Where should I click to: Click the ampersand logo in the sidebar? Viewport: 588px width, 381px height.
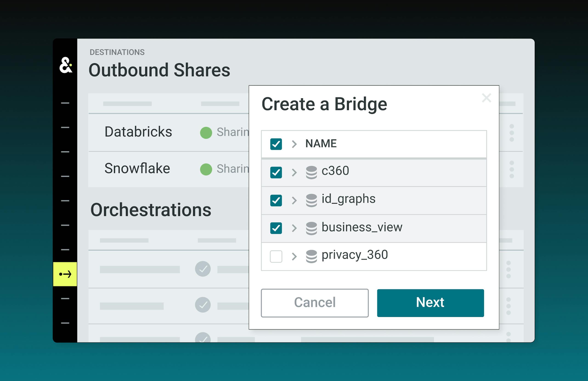[x=66, y=65]
